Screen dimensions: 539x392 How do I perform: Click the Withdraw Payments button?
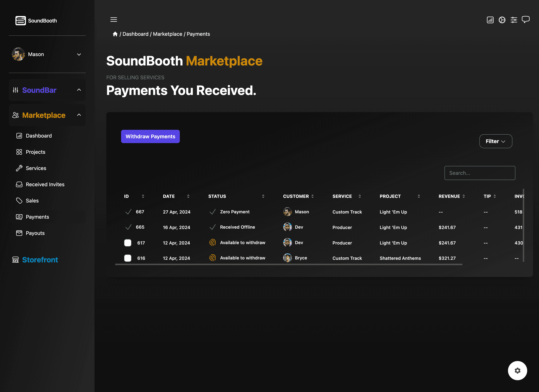pos(150,136)
